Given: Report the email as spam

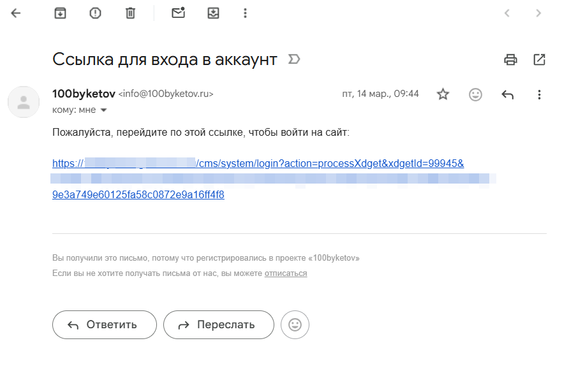Looking at the screenshot, I should 94,13.
